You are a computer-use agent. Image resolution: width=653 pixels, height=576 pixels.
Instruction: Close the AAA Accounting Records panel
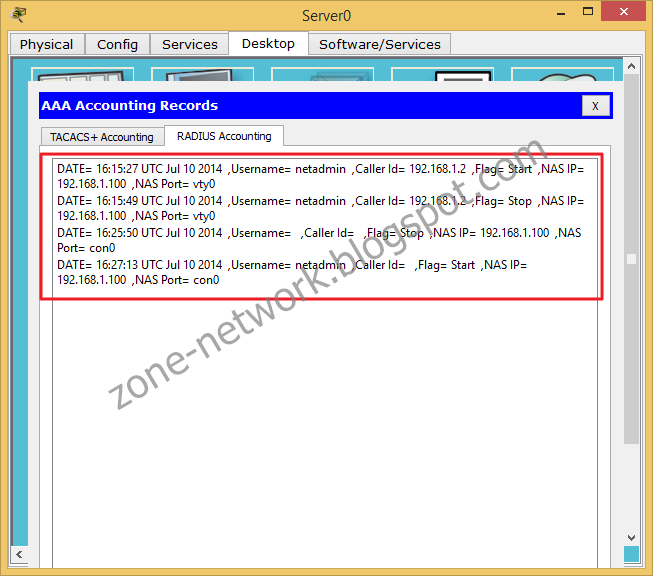click(x=596, y=106)
